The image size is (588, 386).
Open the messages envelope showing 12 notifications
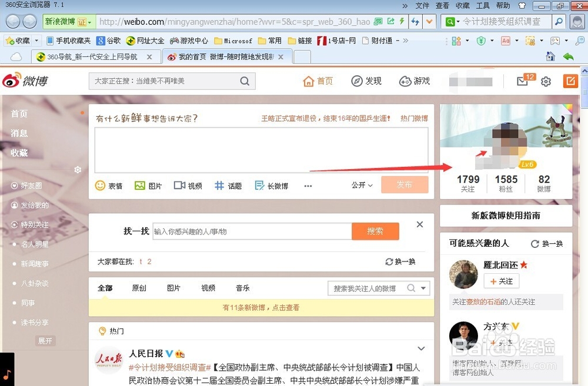523,81
